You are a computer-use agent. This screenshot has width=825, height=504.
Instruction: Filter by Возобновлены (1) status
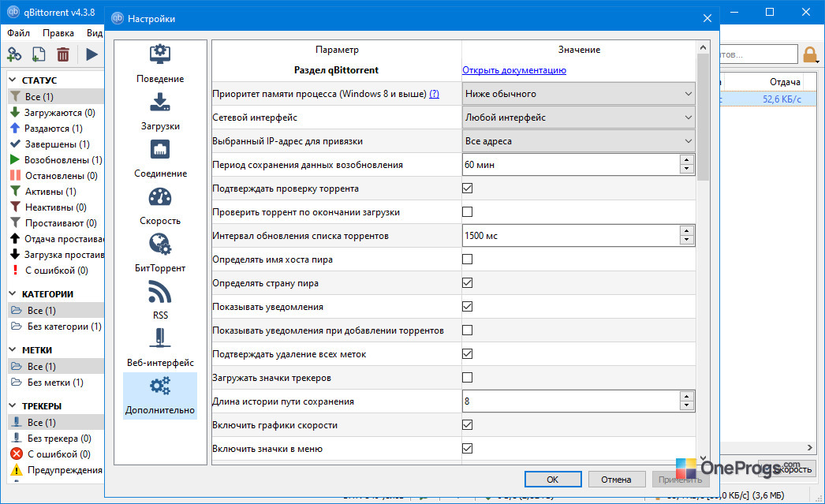(56, 160)
